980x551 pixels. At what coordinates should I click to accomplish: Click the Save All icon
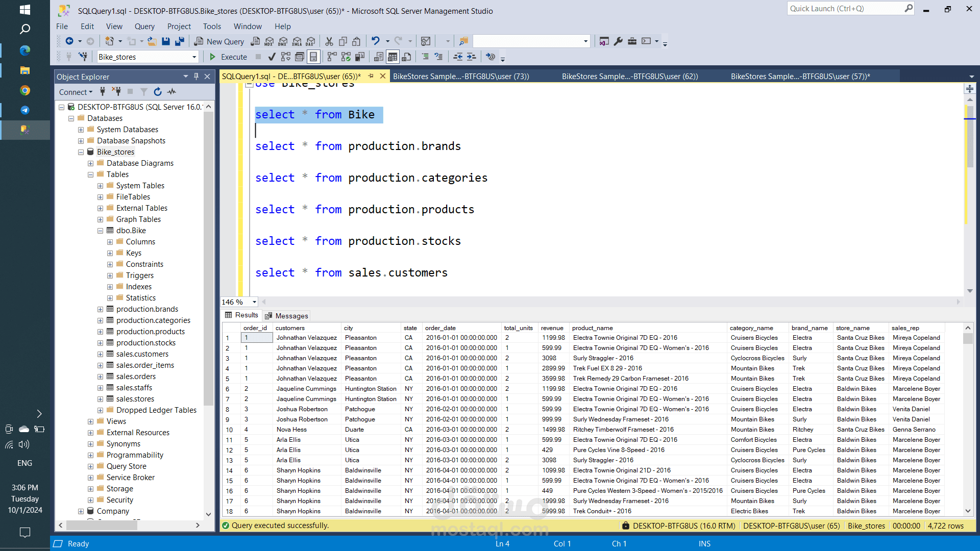pyautogui.click(x=179, y=41)
